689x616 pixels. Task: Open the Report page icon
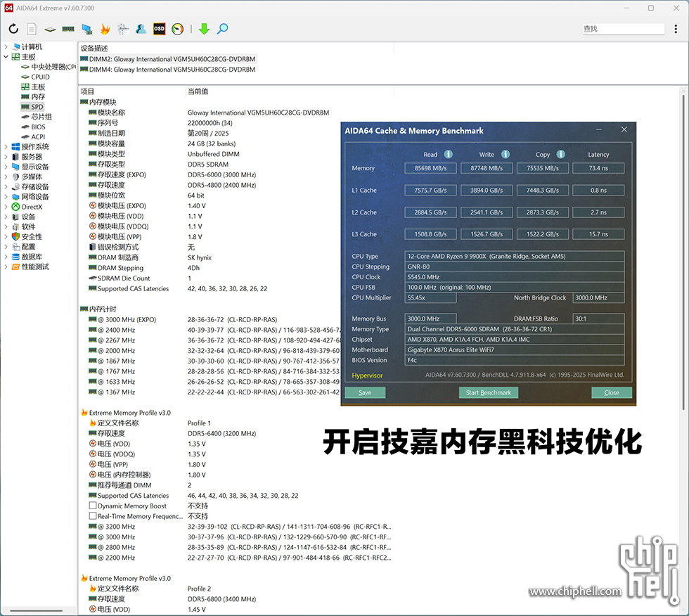pyautogui.click(x=32, y=29)
